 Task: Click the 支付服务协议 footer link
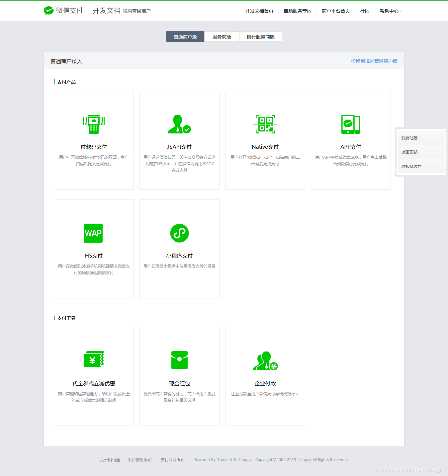[x=172, y=460]
